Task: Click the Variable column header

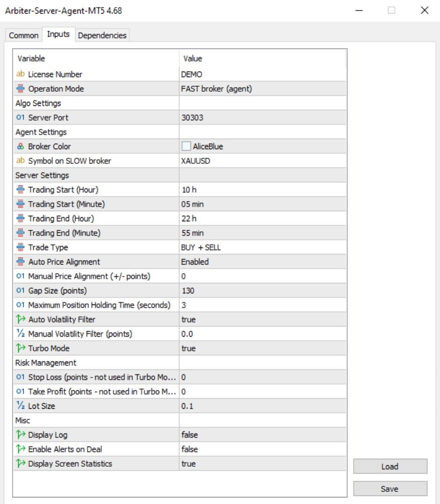Action: tap(96, 58)
